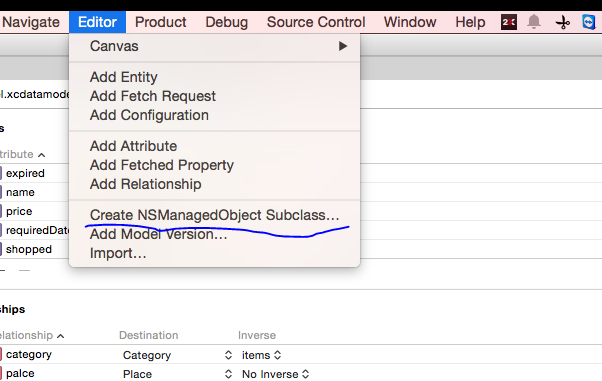Open the Debug menu

tap(227, 22)
